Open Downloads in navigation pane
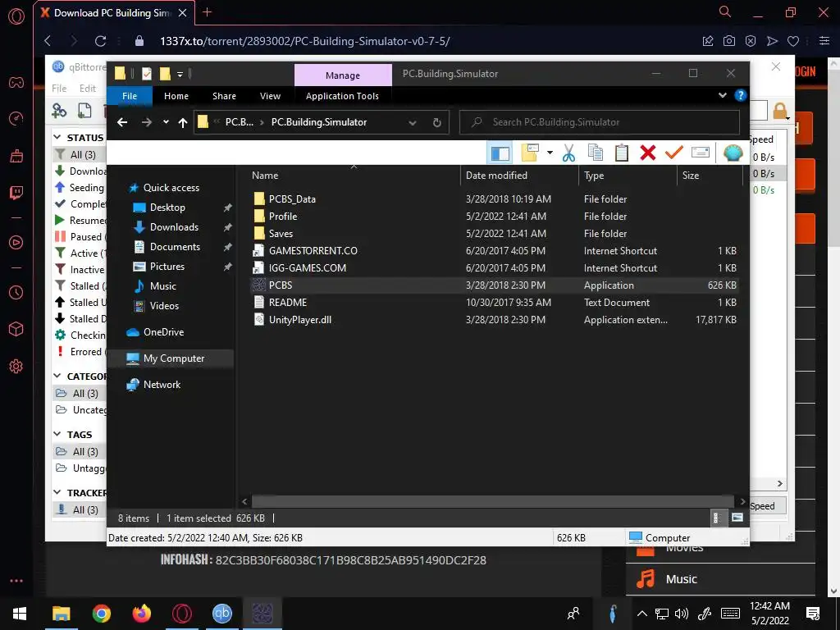The width and height of the screenshot is (840, 630). point(174,227)
